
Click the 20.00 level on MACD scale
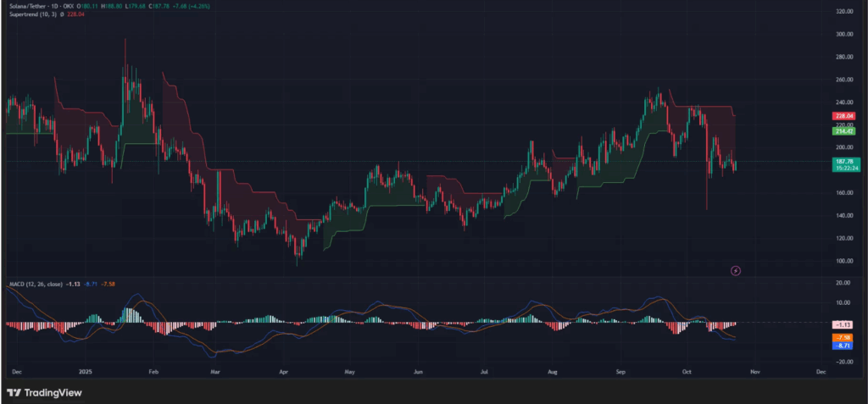click(x=843, y=283)
